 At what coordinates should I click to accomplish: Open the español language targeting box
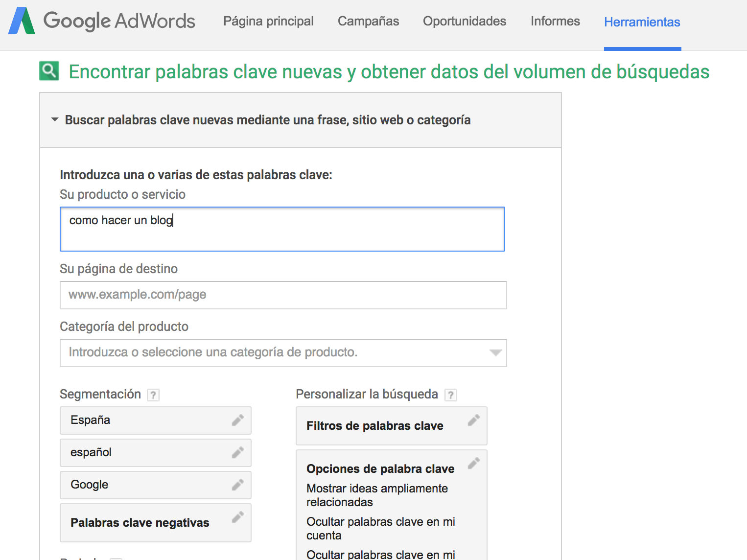[156, 453]
